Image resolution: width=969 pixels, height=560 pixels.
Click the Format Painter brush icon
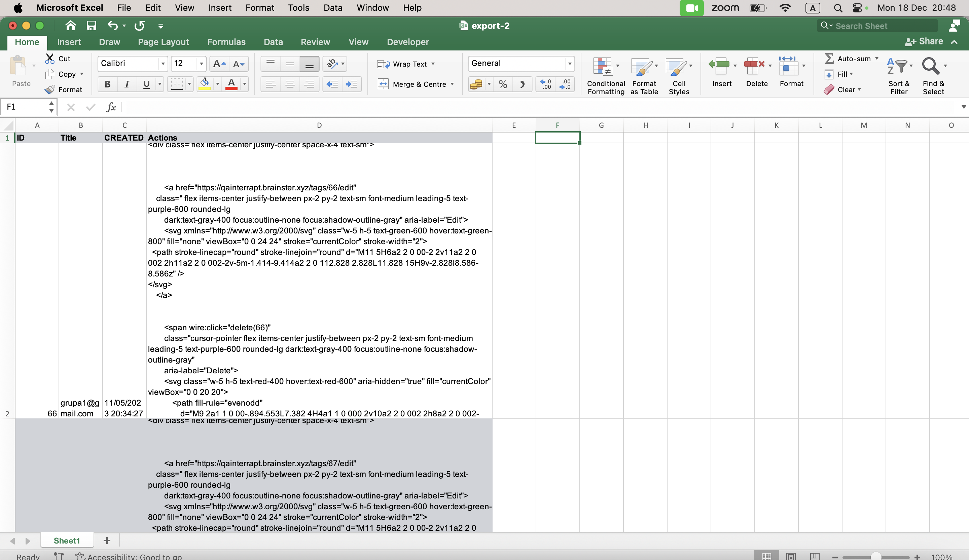point(50,89)
